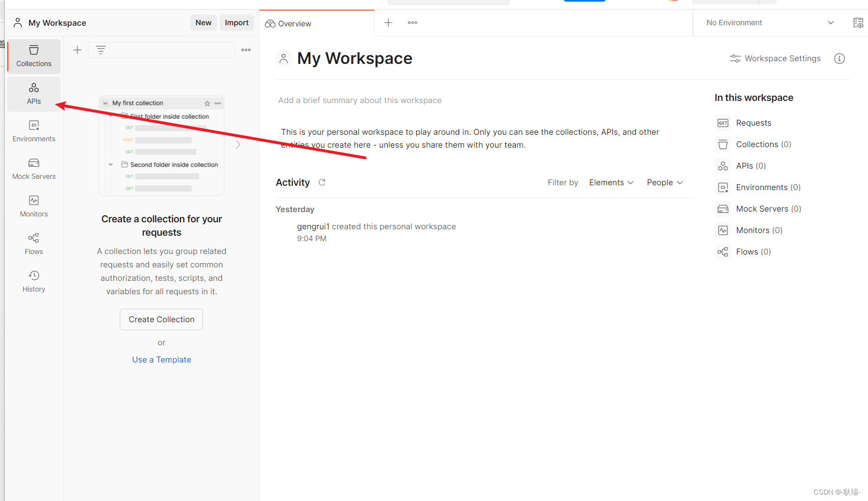The height and width of the screenshot is (501, 868).
Task: Open the APIs sidebar tab
Action: [34, 94]
